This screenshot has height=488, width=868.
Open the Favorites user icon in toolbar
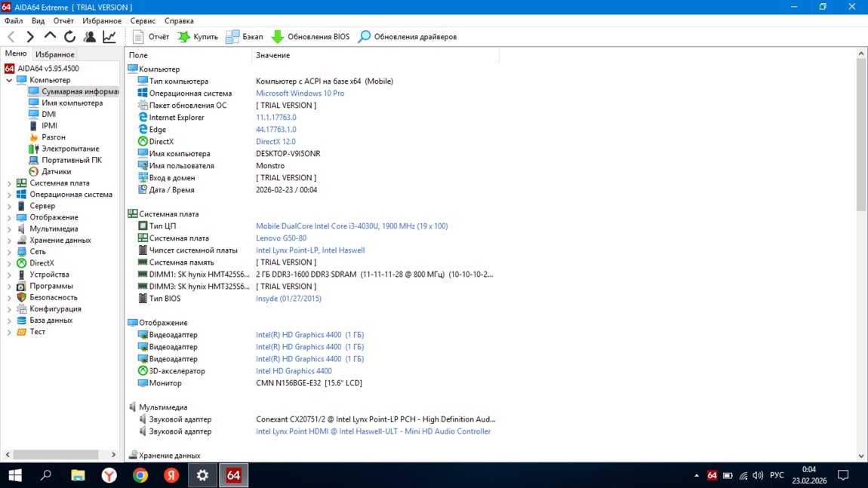point(90,36)
